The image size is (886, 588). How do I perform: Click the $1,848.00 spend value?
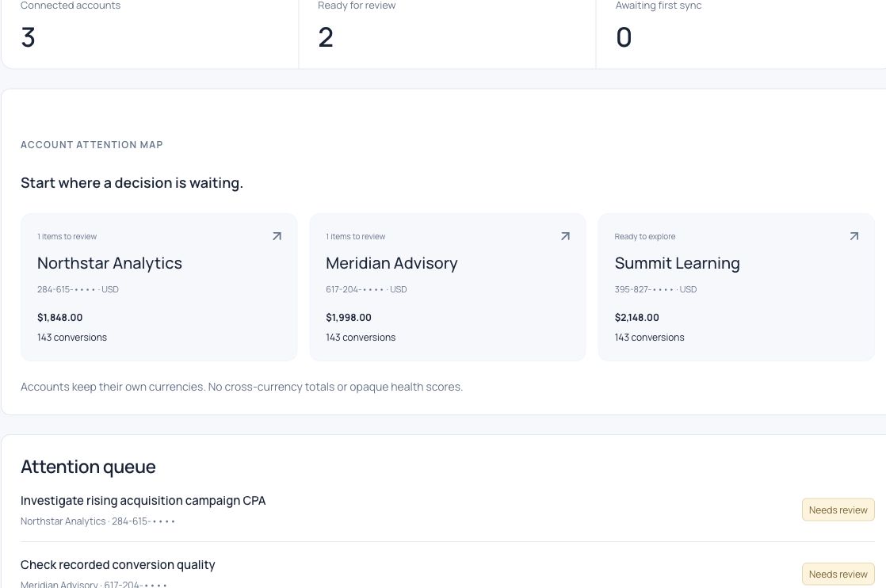60,318
